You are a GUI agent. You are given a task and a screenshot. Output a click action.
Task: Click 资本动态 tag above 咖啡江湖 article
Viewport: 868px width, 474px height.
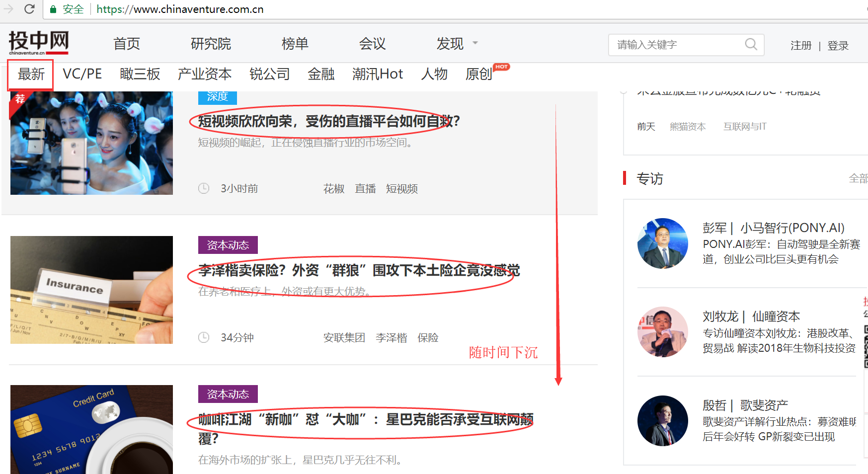tap(228, 394)
